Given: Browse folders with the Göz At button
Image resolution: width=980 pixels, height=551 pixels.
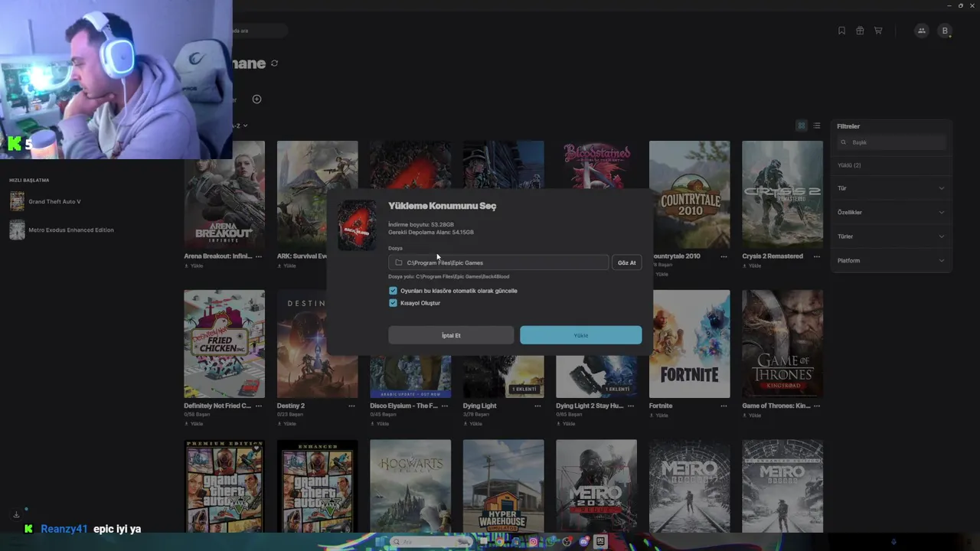Looking at the screenshot, I should [x=627, y=262].
